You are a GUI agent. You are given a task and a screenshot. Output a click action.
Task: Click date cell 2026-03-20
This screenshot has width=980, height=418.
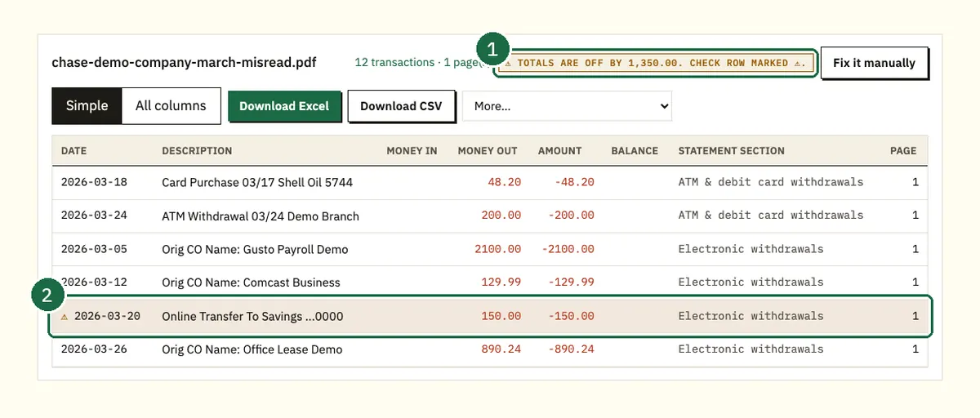pos(107,316)
